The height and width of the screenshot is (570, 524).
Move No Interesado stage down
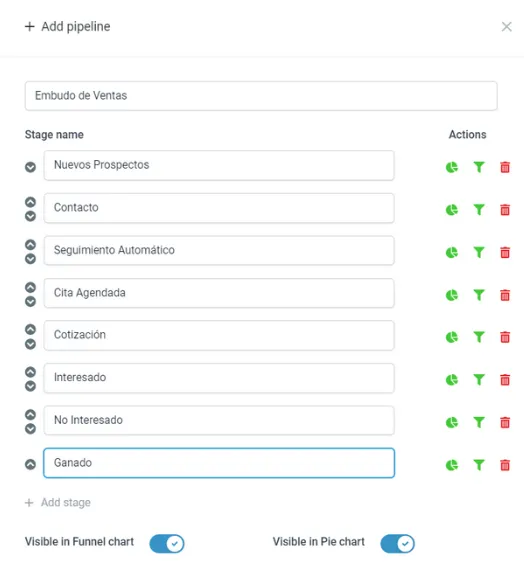31,429
